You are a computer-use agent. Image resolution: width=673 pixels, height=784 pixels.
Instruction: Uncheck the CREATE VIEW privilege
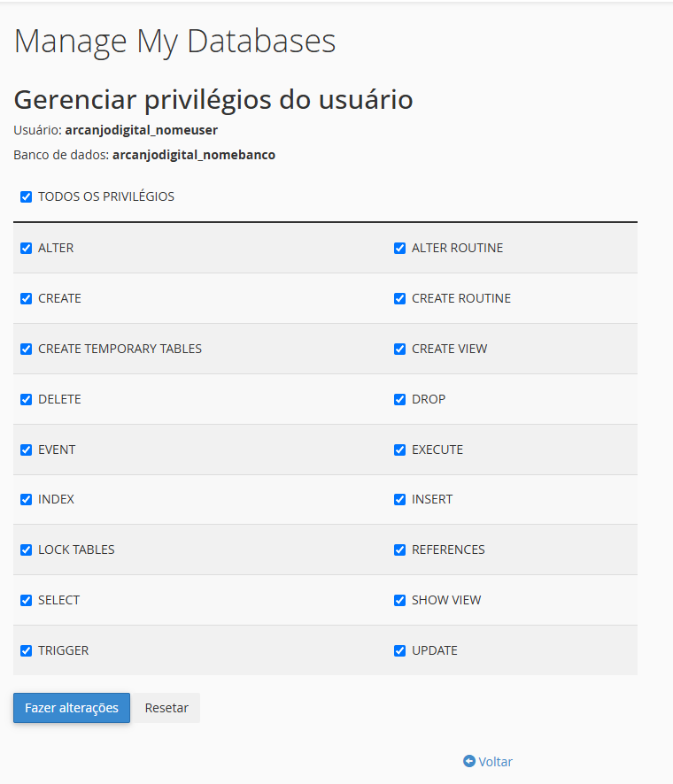(400, 349)
